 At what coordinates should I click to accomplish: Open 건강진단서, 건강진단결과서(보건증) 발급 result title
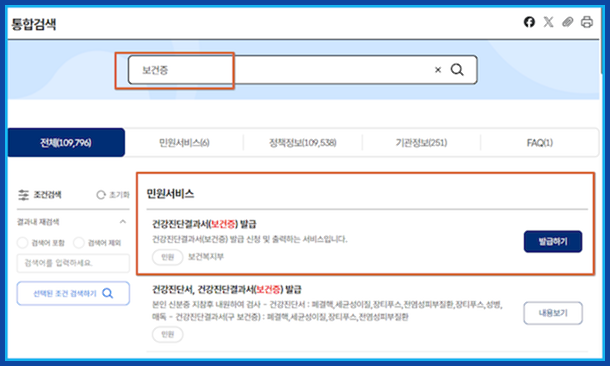226,289
